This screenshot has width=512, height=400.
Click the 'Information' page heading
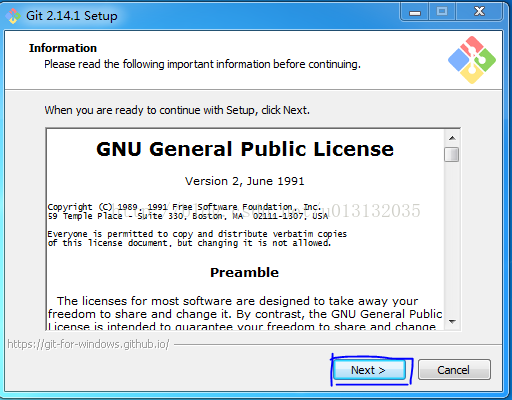[x=63, y=48]
